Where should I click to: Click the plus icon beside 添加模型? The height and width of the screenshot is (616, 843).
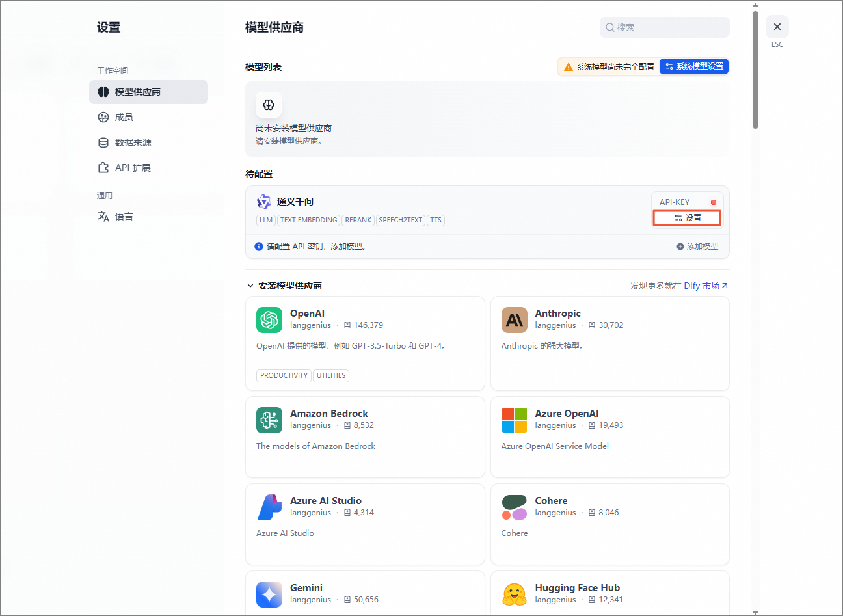click(680, 247)
